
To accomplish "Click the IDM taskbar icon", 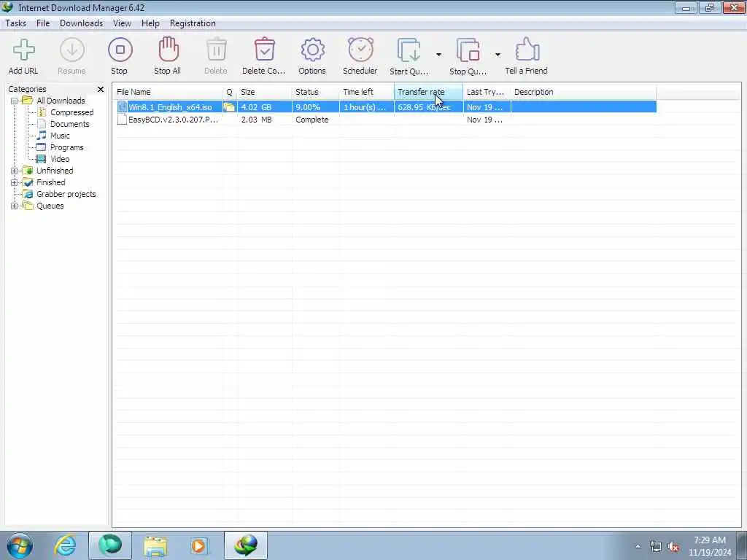I will 245,545.
